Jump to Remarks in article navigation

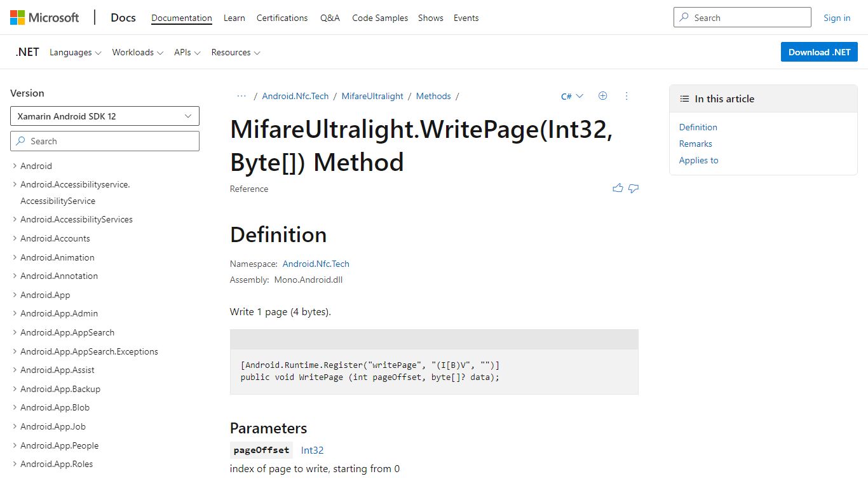coord(695,144)
